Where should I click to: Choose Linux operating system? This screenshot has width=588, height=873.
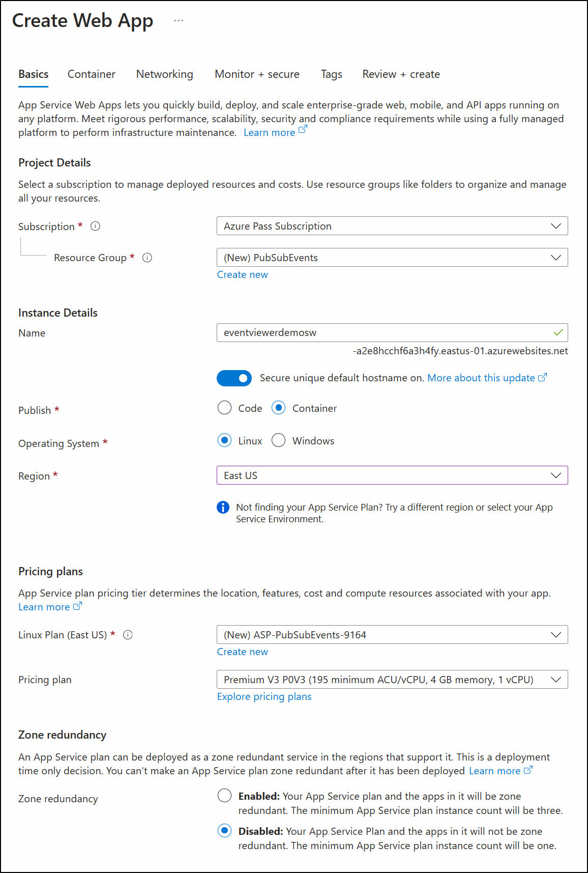tap(224, 440)
